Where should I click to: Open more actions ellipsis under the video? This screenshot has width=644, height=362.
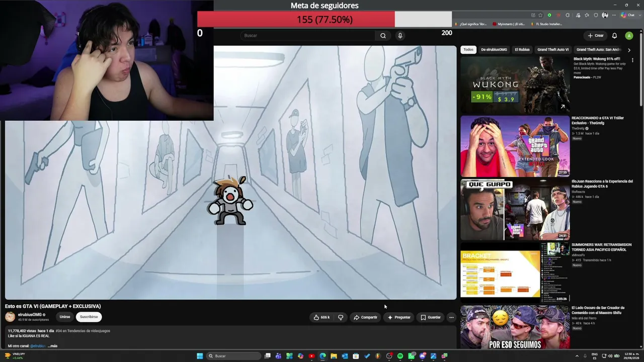click(x=451, y=317)
